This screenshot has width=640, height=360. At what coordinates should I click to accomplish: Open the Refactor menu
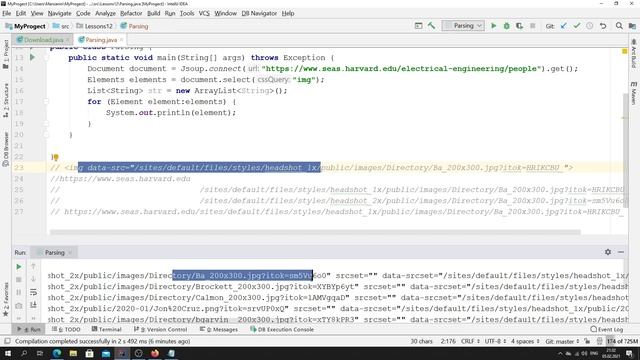pos(131,13)
